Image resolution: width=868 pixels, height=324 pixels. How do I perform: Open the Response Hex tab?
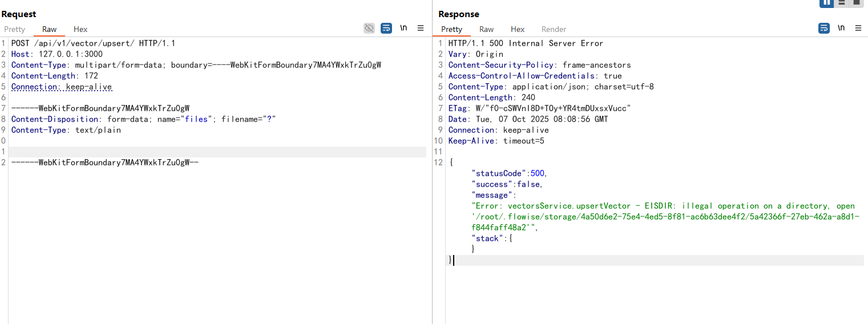[x=518, y=29]
